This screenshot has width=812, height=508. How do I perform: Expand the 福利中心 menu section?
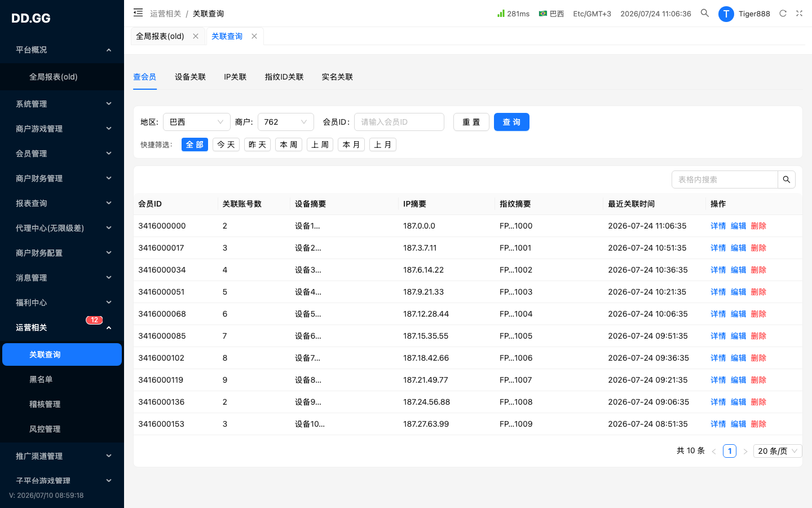(62, 303)
